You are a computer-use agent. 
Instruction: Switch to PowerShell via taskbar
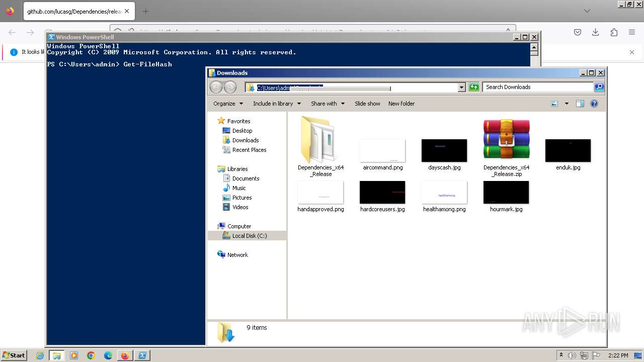[x=142, y=355]
